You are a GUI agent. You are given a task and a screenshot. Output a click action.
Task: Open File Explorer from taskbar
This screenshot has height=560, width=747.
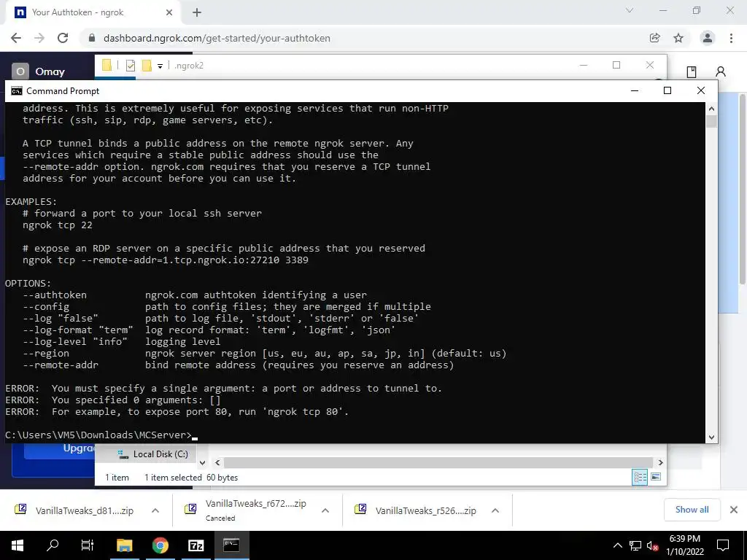coord(124,545)
